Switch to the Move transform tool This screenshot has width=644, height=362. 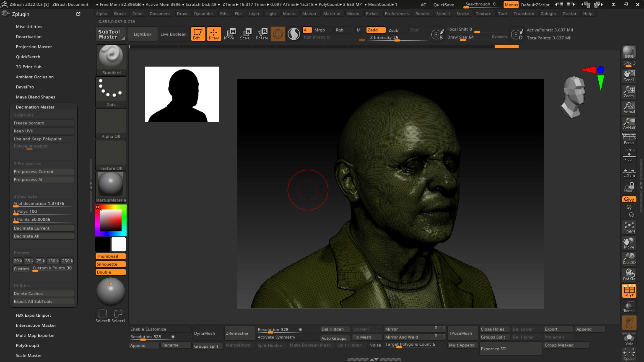click(x=229, y=34)
